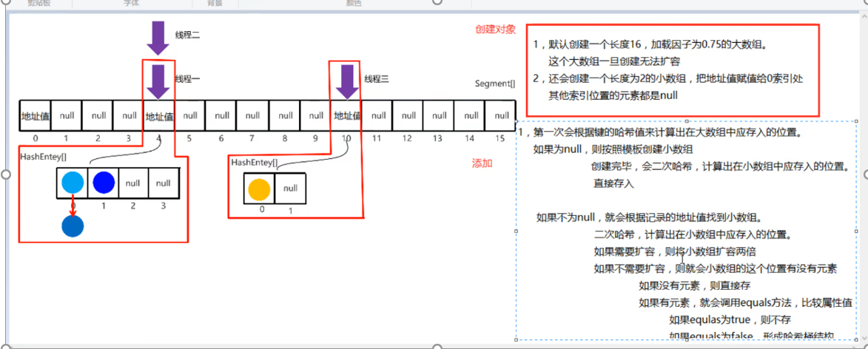The height and width of the screenshot is (349, 868).
Task: Click the blue circle linked by the red arrow
Action: pyautogui.click(x=73, y=226)
